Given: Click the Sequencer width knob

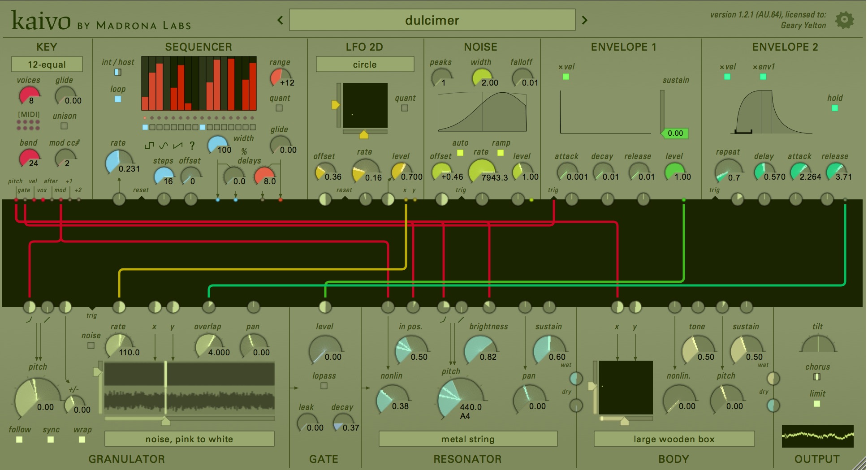Looking at the screenshot, I should pyautogui.click(x=218, y=145).
